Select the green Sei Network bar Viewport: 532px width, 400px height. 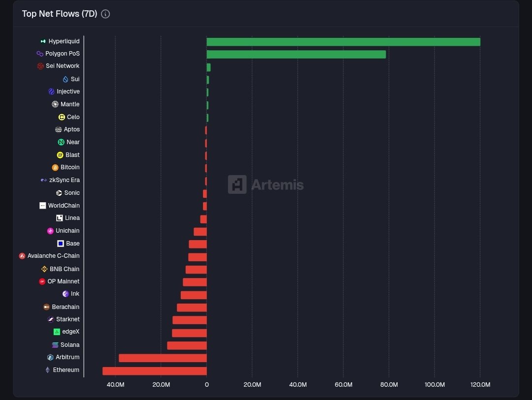(209, 67)
